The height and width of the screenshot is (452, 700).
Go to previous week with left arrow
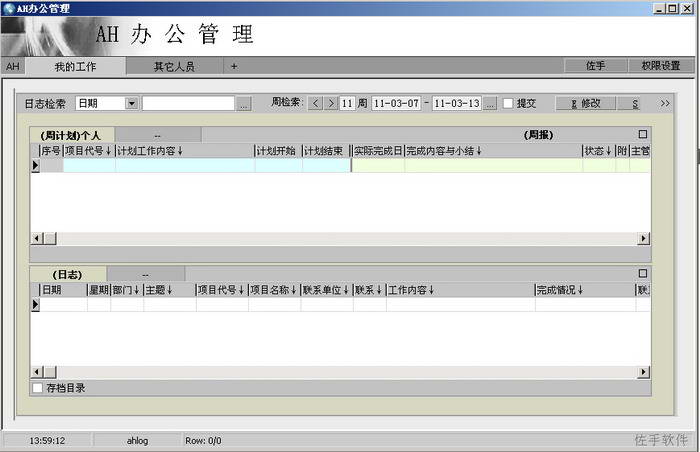[x=316, y=103]
